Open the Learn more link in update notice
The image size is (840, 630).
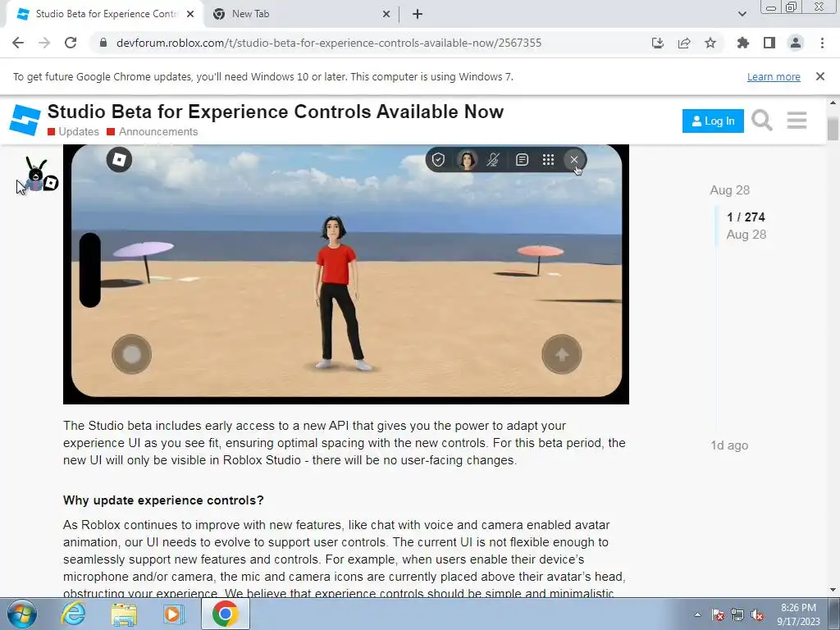click(774, 76)
